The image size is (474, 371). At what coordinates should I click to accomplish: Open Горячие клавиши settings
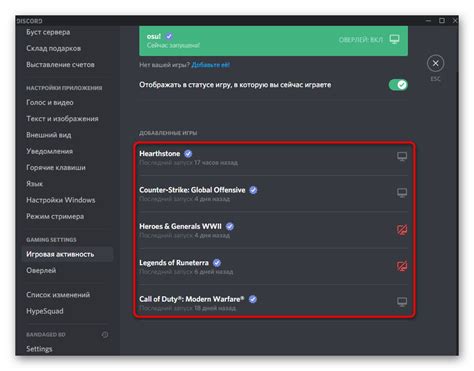pos(56,168)
